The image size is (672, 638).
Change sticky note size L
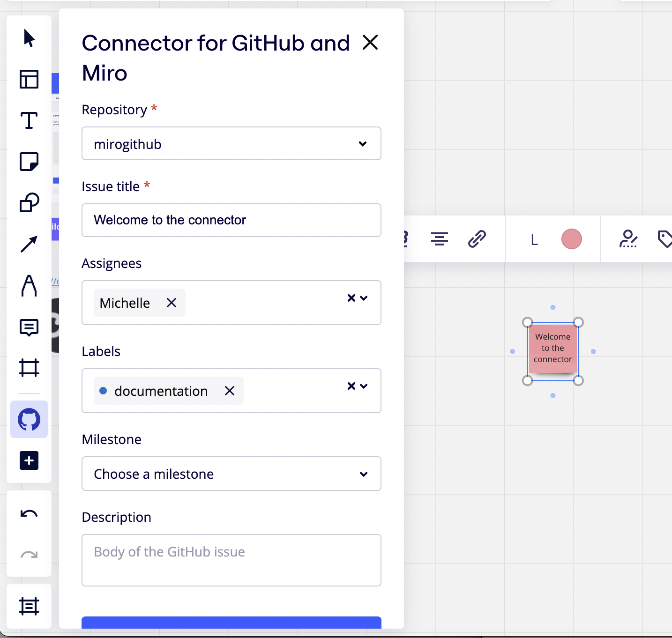[x=534, y=240]
